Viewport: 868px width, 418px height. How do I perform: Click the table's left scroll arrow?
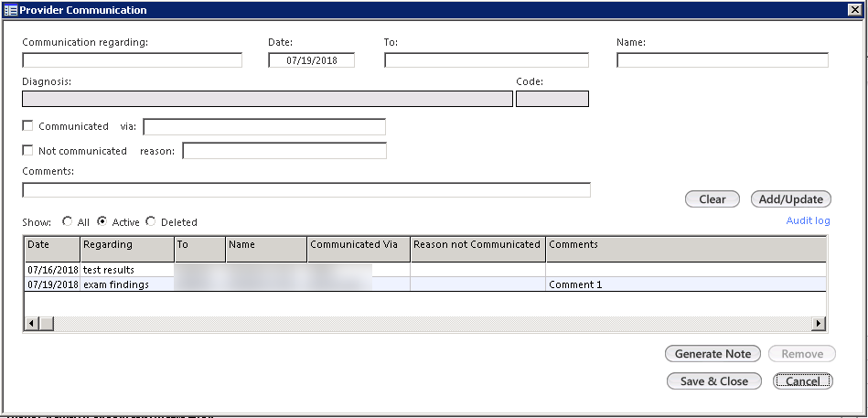coord(32,323)
